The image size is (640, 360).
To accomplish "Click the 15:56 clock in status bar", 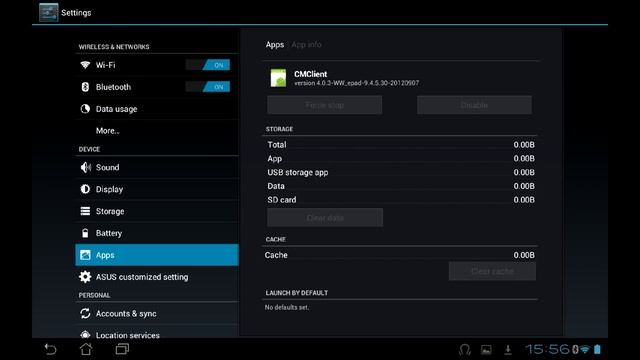I will click(x=547, y=349).
